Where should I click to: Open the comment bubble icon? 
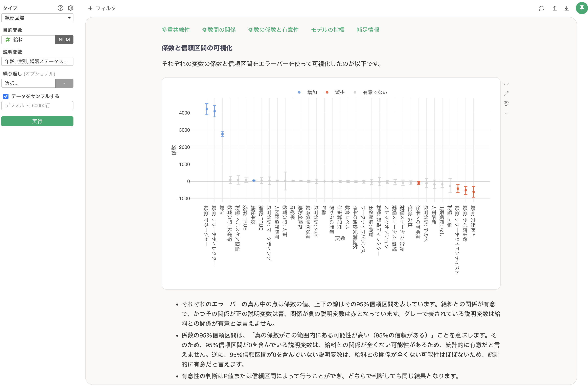541,8
